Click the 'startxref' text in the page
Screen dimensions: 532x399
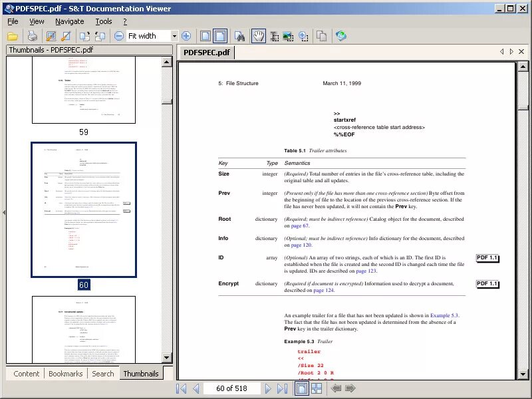[x=344, y=120]
